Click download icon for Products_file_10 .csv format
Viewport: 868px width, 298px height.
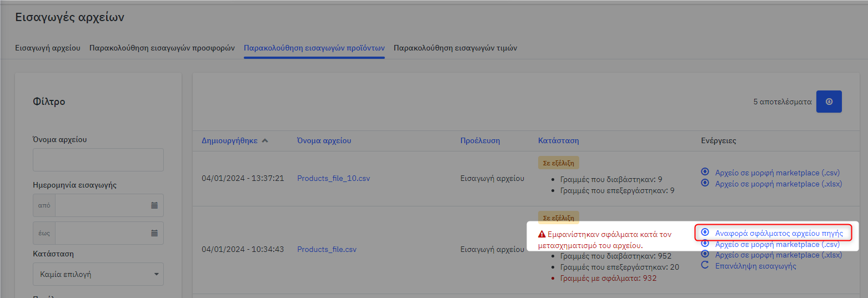pyautogui.click(x=705, y=172)
